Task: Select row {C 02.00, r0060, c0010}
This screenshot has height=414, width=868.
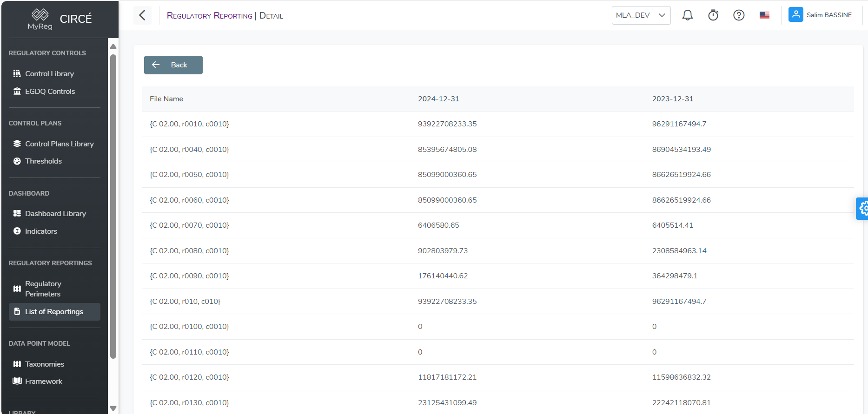Action: pos(498,200)
